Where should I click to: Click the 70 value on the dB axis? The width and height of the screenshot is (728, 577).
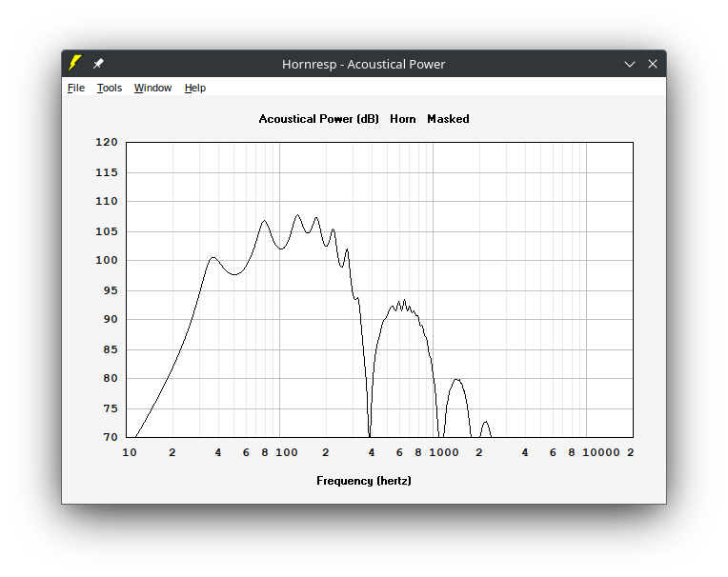pos(111,437)
